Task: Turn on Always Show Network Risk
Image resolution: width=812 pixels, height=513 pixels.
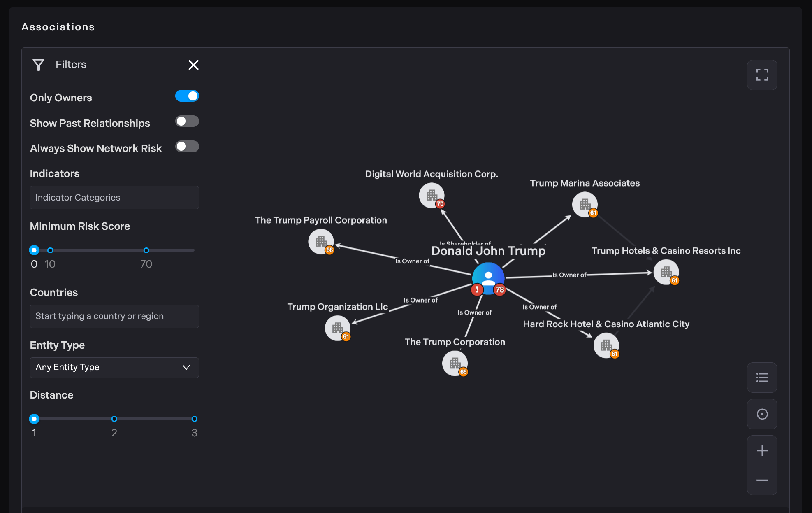Action: click(x=187, y=147)
